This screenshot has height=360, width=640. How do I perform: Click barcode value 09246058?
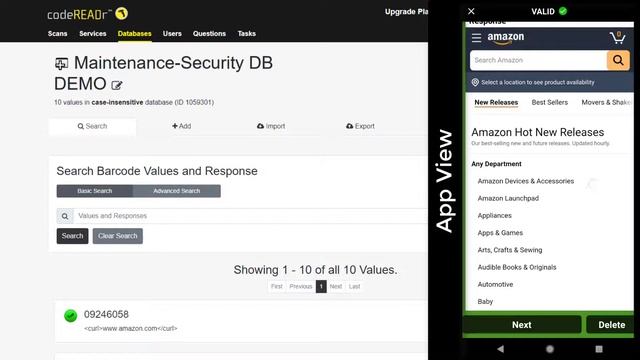click(106, 314)
